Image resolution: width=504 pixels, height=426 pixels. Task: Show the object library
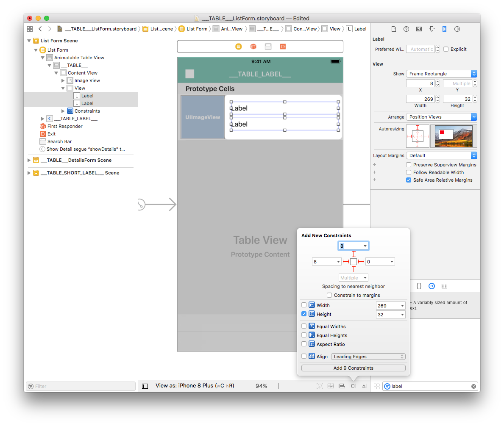click(432, 286)
